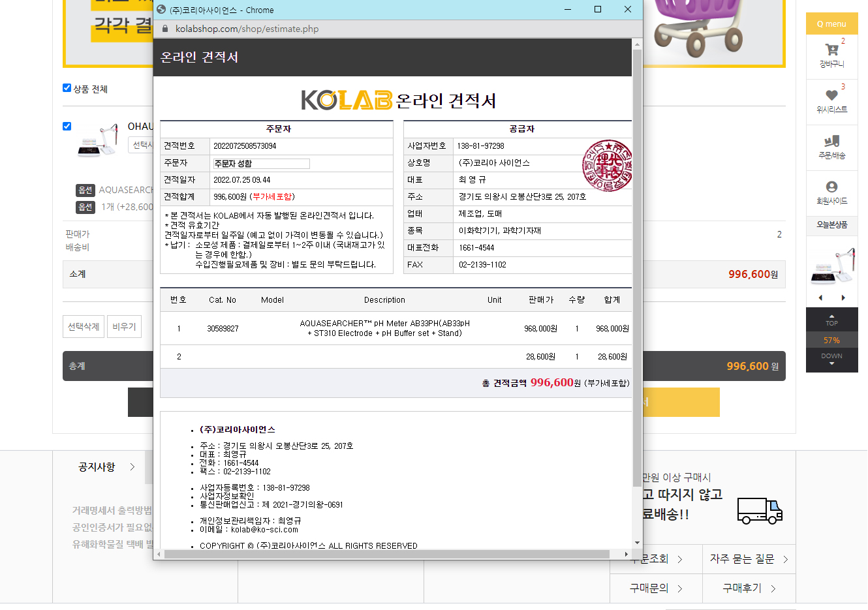Screen dimensions: 868x610
Task: Click the popup address bar URL
Action: pos(247,29)
